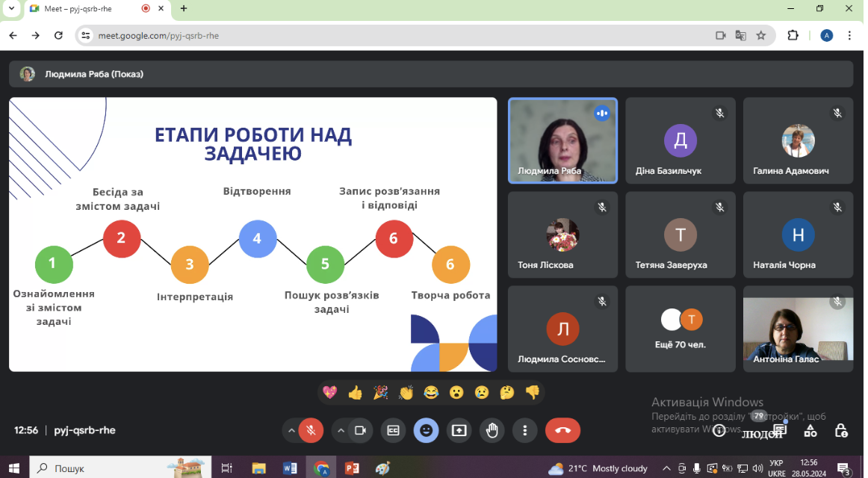Open the Ещё 70 чел. participants tile
Screen dimensions: 868x478
[681, 329]
